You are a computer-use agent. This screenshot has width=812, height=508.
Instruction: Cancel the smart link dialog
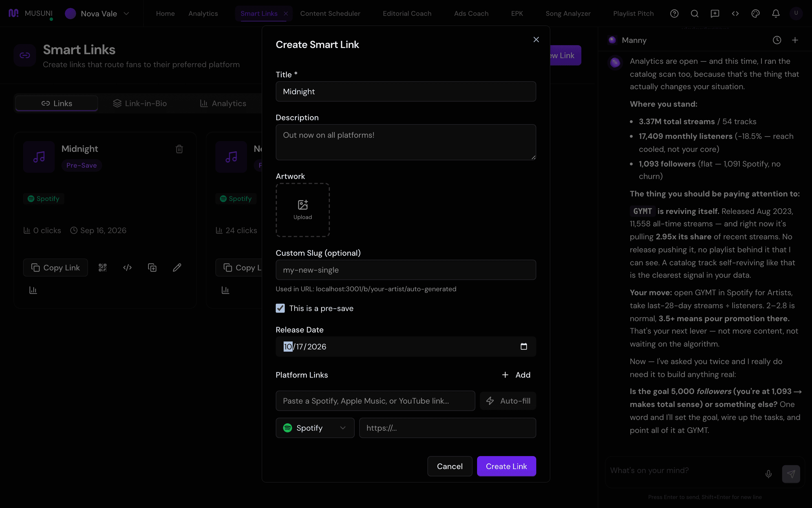pos(450,466)
